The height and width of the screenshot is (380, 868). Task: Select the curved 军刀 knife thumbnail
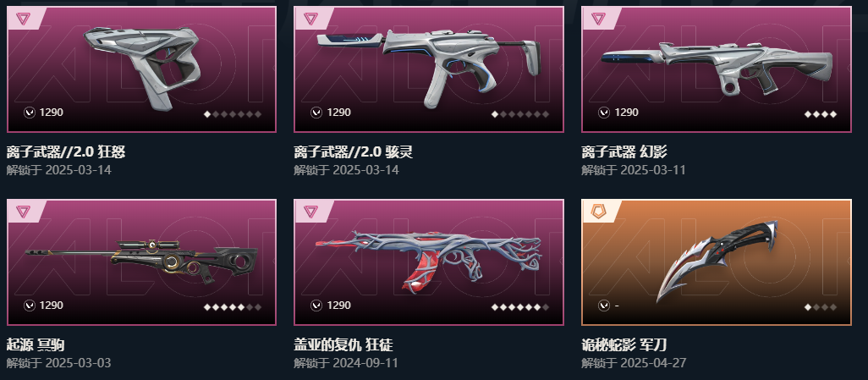[717, 261]
